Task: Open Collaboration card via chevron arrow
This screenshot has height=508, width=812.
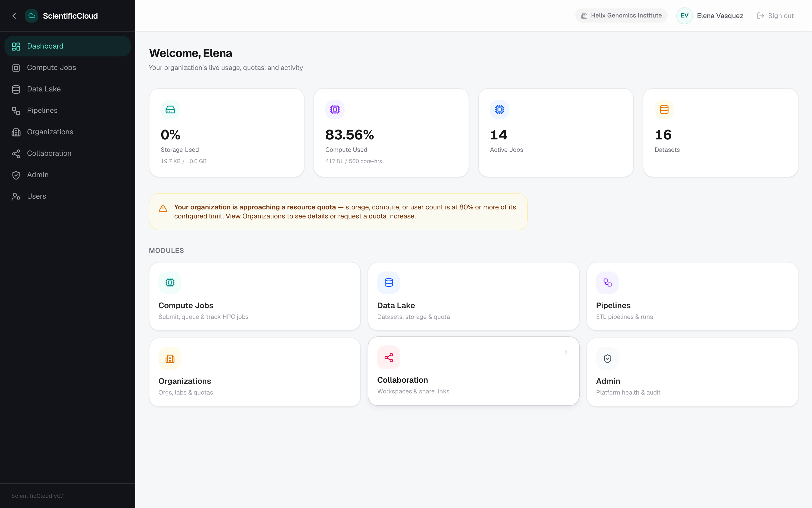Action: tap(566, 352)
